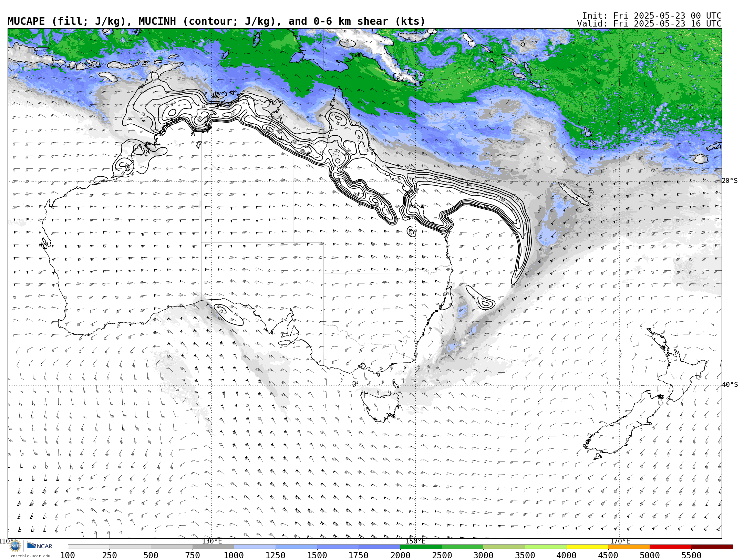Click the colorbar label 5000
The width and height of the screenshot is (744, 560).
coord(650,555)
